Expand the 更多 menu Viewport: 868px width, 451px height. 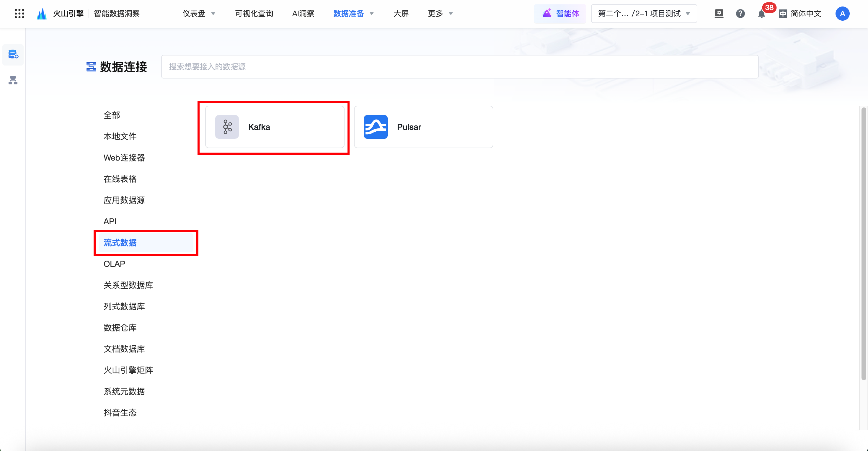click(440, 14)
